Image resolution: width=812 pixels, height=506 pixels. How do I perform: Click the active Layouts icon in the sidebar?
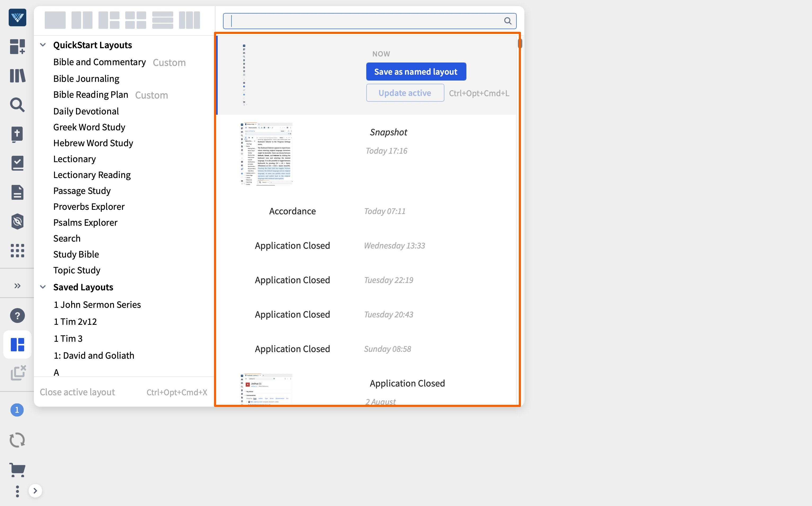point(17,345)
